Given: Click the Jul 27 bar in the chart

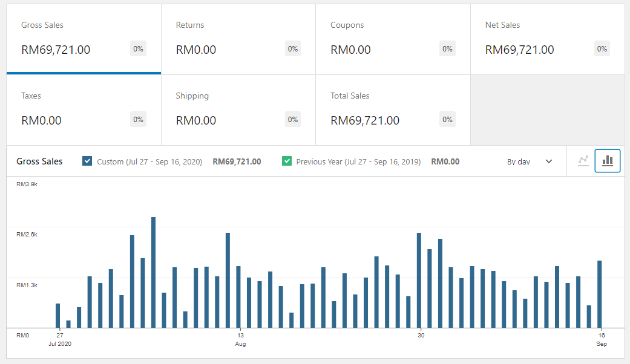Looking at the screenshot, I should (58, 316).
